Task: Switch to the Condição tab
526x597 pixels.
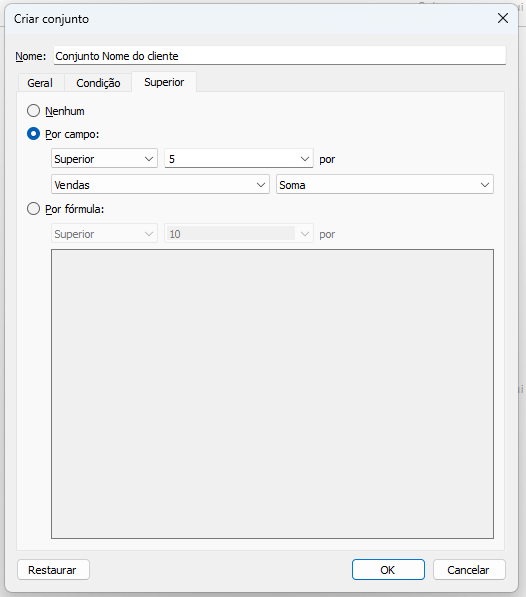Action: point(98,83)
